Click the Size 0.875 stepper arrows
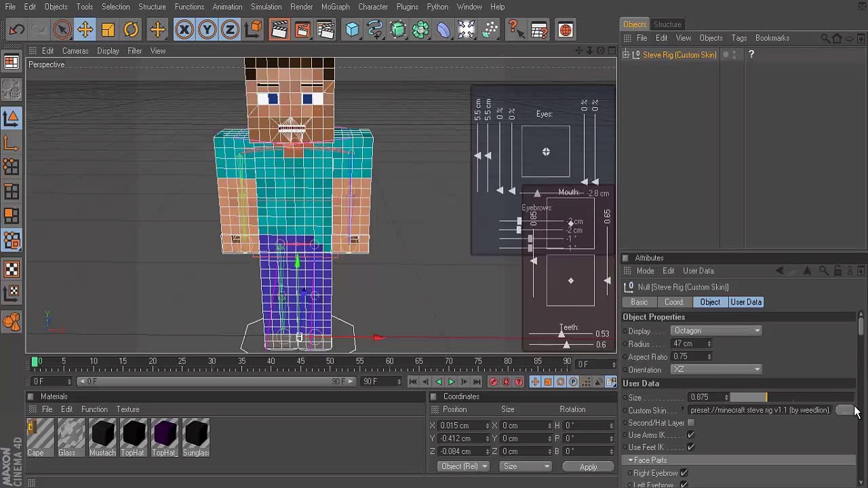868x488 pixels. (x=726, y=397)
